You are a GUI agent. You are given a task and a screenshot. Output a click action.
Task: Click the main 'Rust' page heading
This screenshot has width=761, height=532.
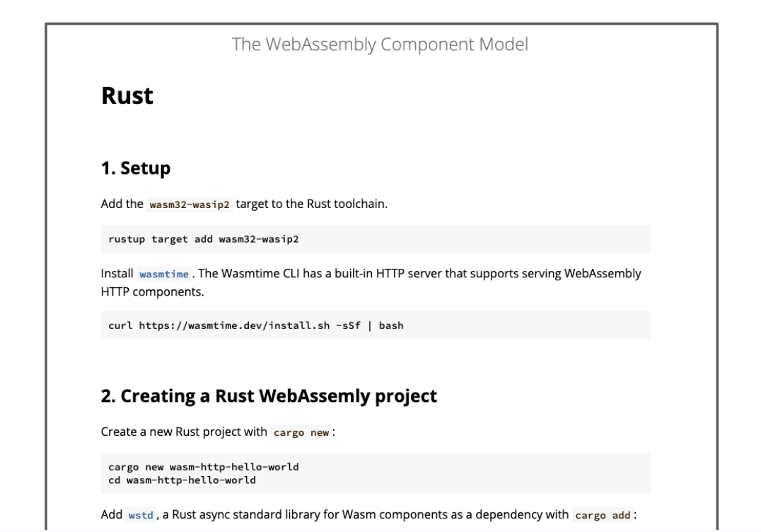(127, 96)
